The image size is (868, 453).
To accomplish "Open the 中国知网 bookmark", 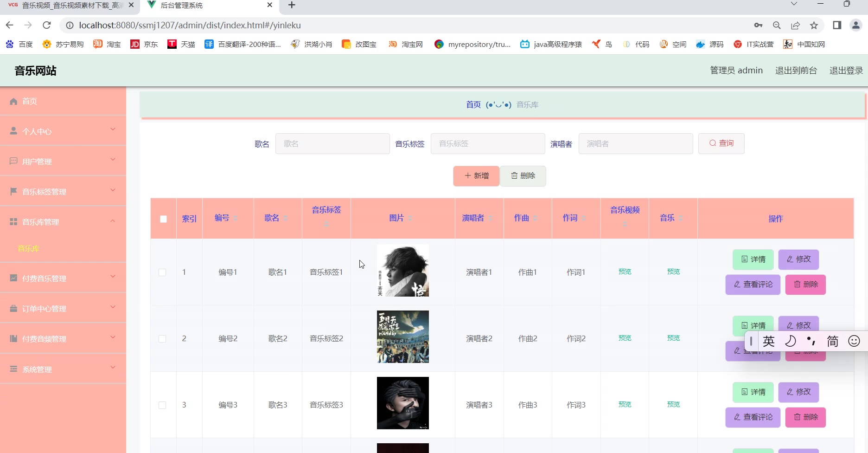I will point(804,44).
